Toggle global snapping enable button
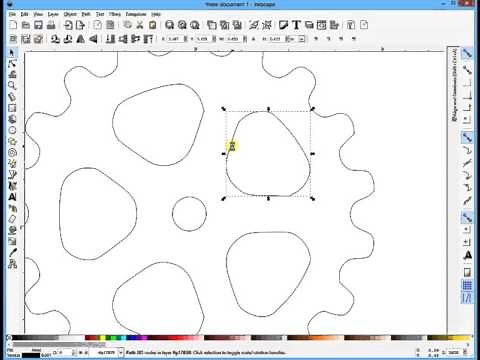The width and height of the screenshot is (480, 360). [467, 53]
